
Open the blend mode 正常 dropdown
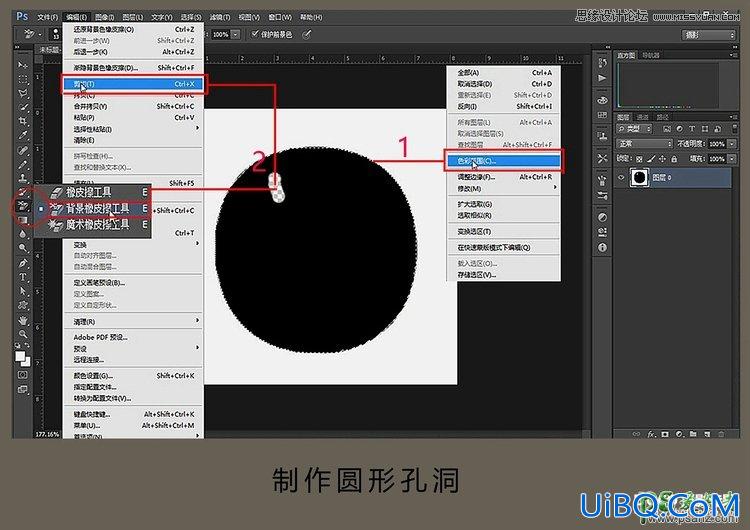click(x=644, y=144)
